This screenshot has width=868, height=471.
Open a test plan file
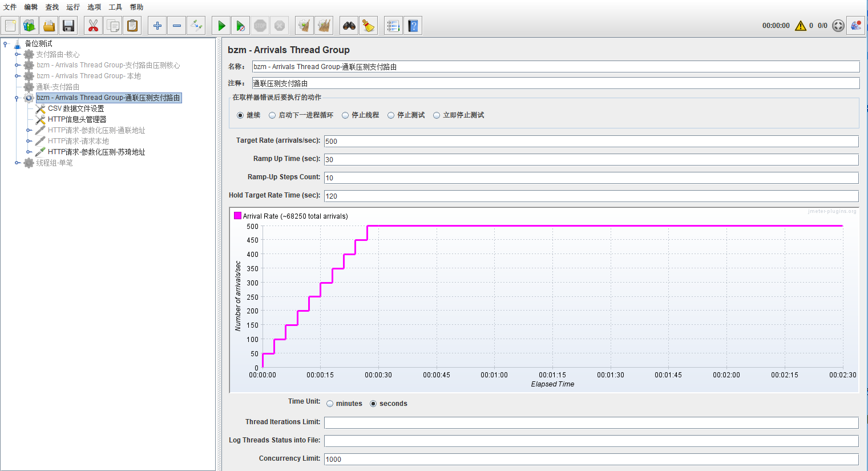pos(49,26)
